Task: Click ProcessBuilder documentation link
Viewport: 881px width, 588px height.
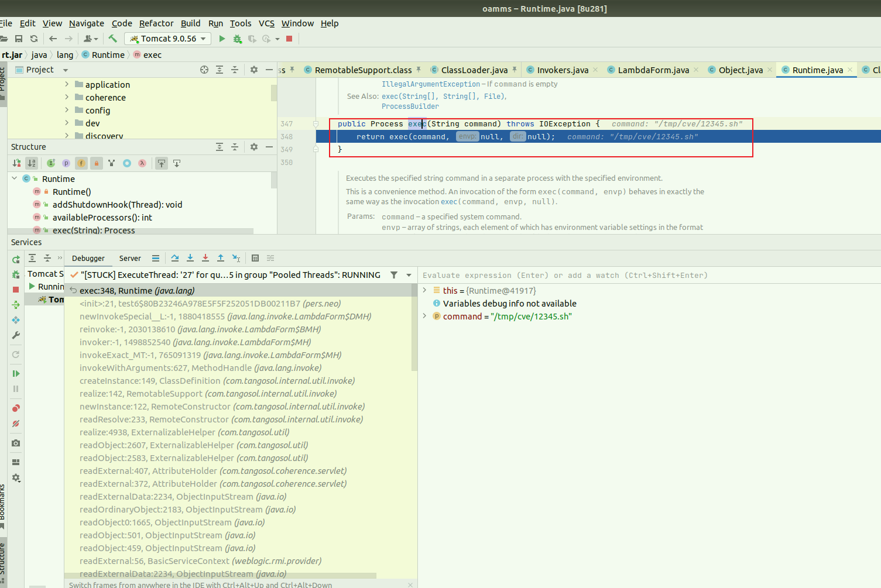Action: [x=410, y=106]
